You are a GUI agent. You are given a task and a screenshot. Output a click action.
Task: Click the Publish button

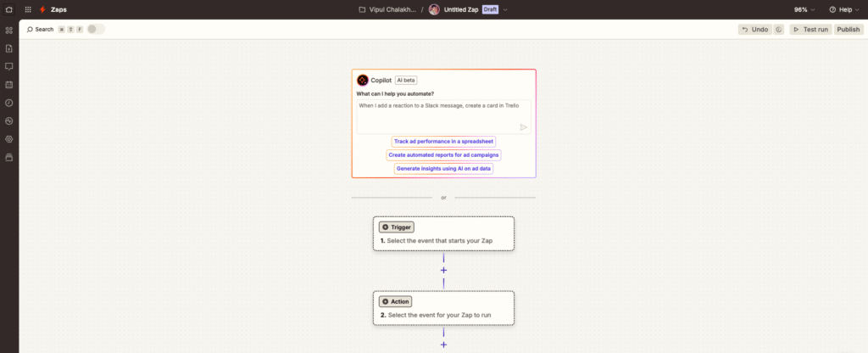(x=848, y=30)
